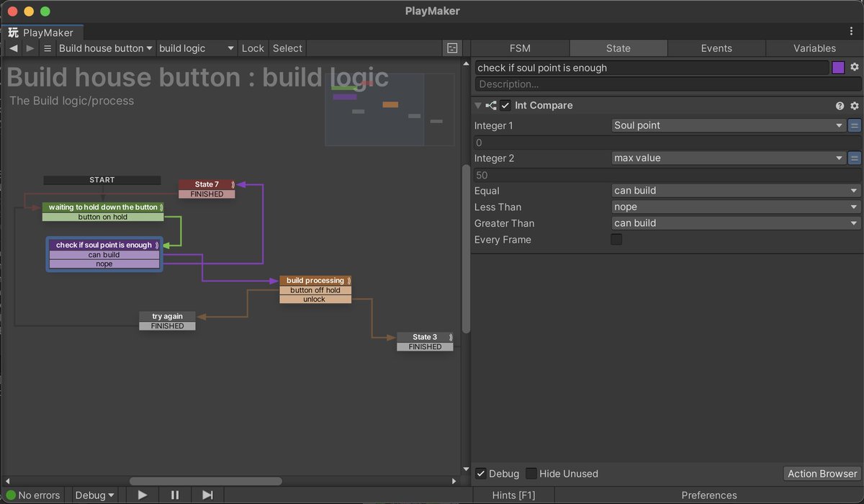Select the START node in graph
The width and height of the screenshot is (864, 504).
102,180
